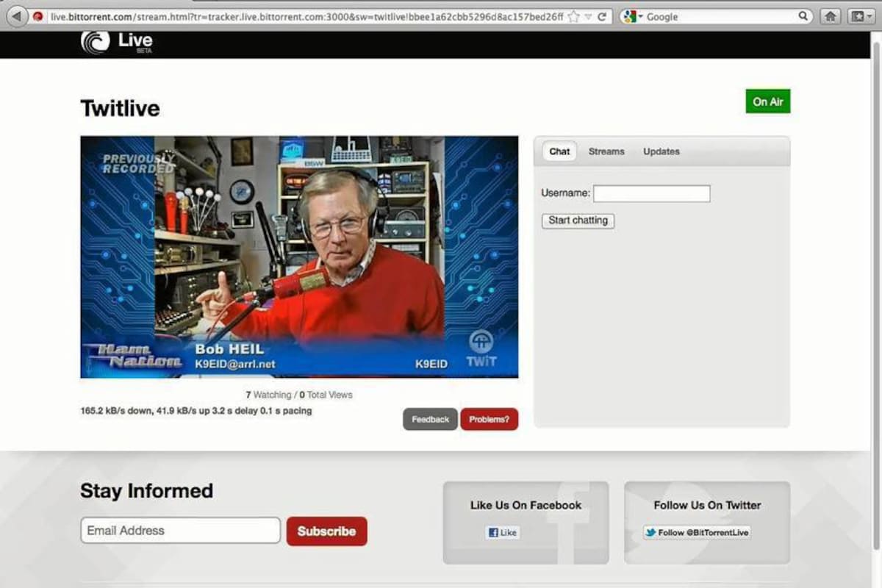This screenshot has width=882, height=588.
Task: Switch to the Streams tab
Action: coord(606,151)
